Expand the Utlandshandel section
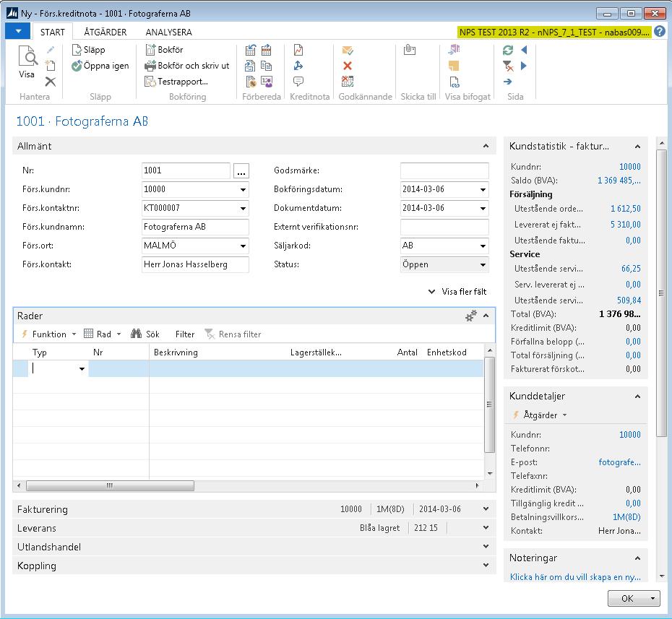 (486, 547)
